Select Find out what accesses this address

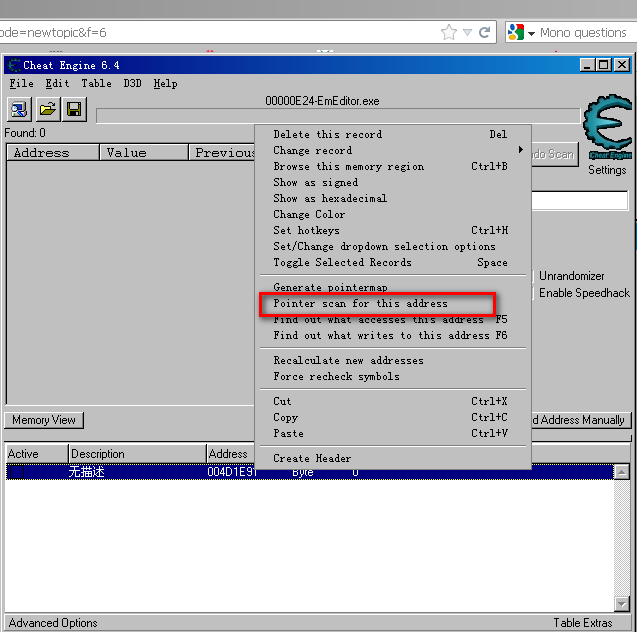(x=393, y=320)
